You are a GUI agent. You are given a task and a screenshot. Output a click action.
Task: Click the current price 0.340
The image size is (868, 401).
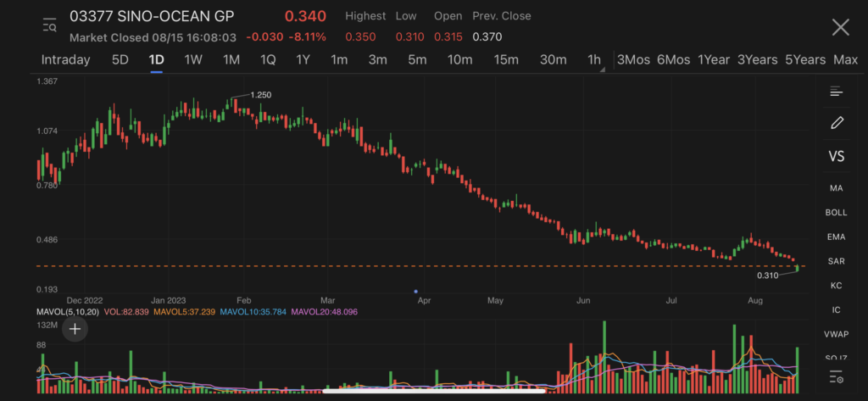coord(305,16)
